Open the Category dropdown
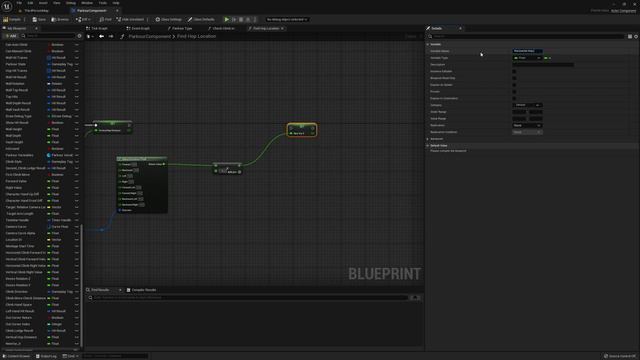The image size is (640, 360). click(527, 105)
